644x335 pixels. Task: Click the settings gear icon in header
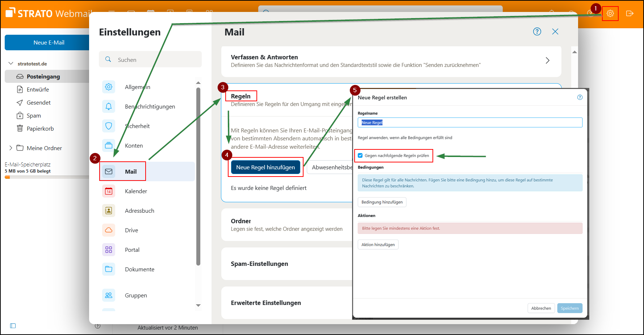(610, 13)
